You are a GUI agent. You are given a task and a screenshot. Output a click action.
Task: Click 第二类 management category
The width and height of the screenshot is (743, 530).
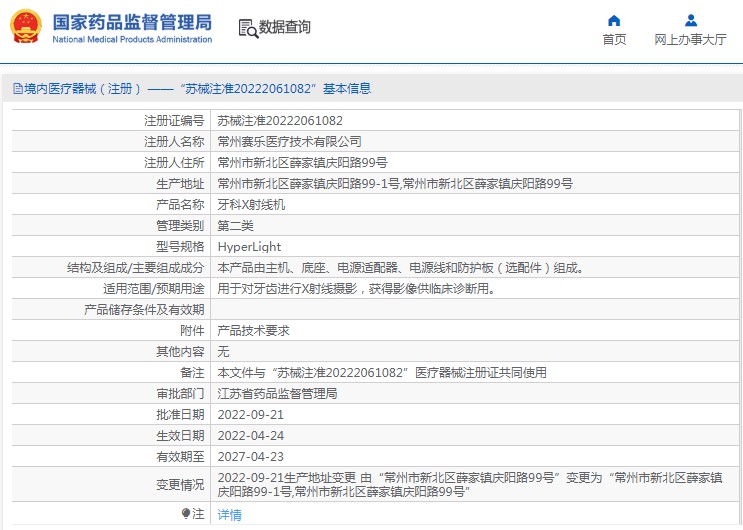point(236,226)
